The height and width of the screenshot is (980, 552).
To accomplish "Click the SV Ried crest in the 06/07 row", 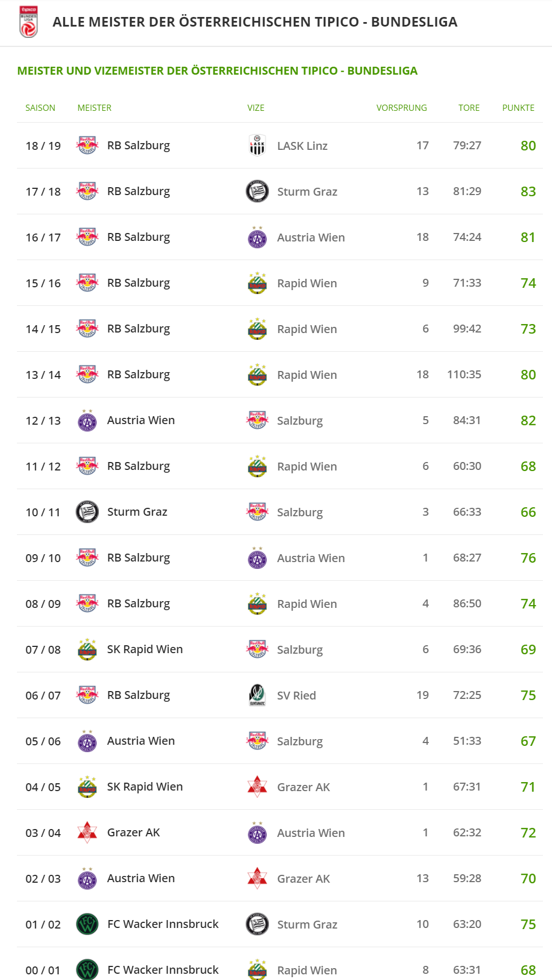I will coord(257,695).
